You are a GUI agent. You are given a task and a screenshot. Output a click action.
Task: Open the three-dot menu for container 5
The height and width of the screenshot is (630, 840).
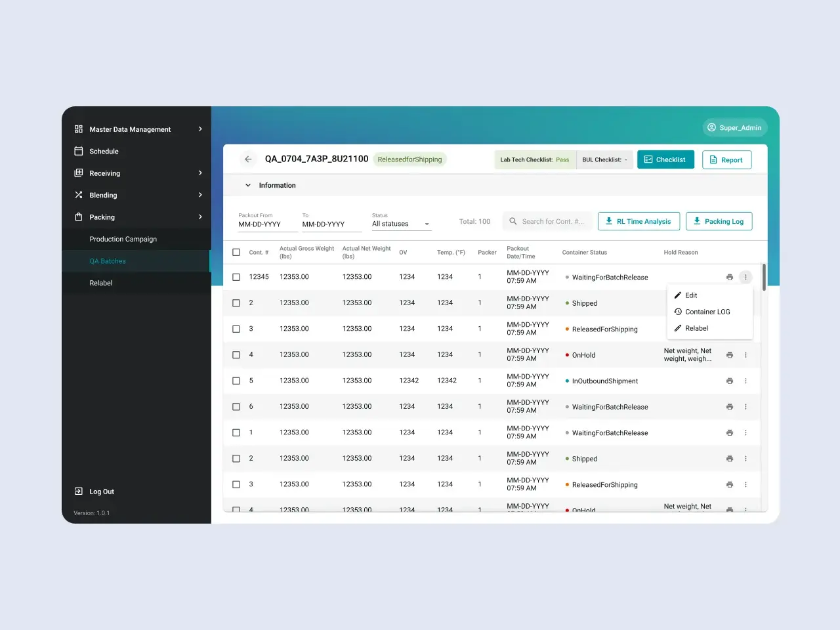pyautogui.click(x=745, y=381)
